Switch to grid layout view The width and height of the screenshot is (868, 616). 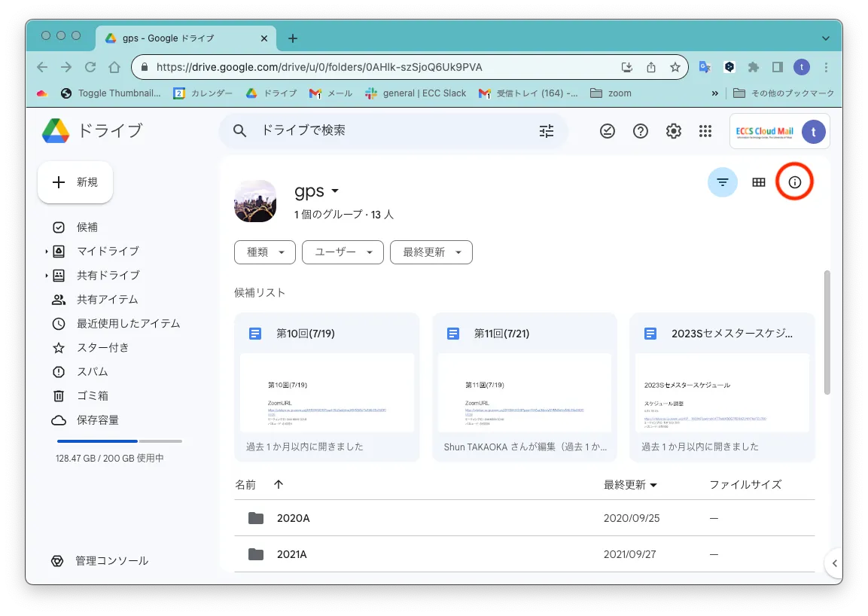tap(759, 182)
